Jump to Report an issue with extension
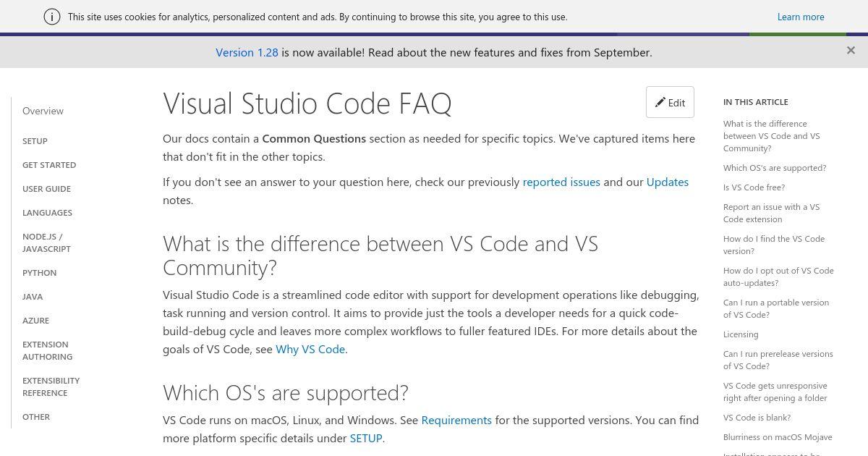 771,213
